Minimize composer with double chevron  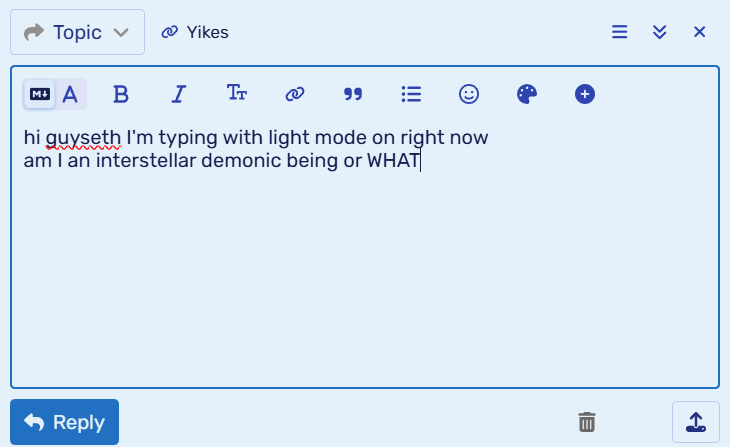pos(659,32)
